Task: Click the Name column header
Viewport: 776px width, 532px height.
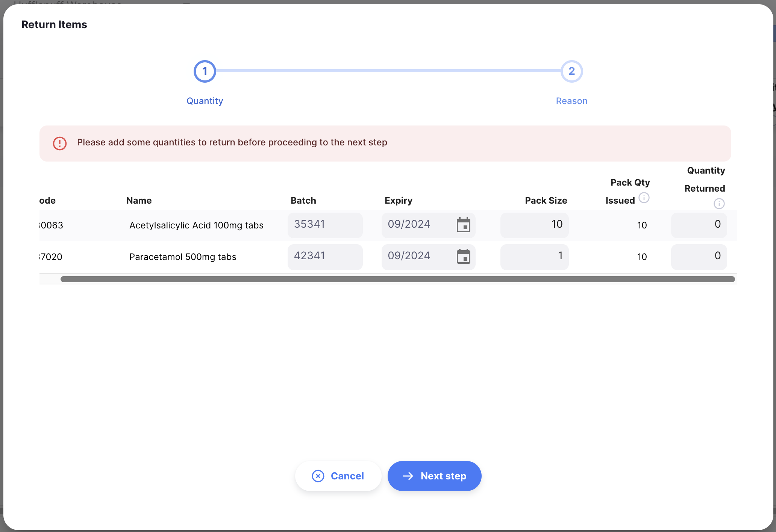Action: click(139, 201)
